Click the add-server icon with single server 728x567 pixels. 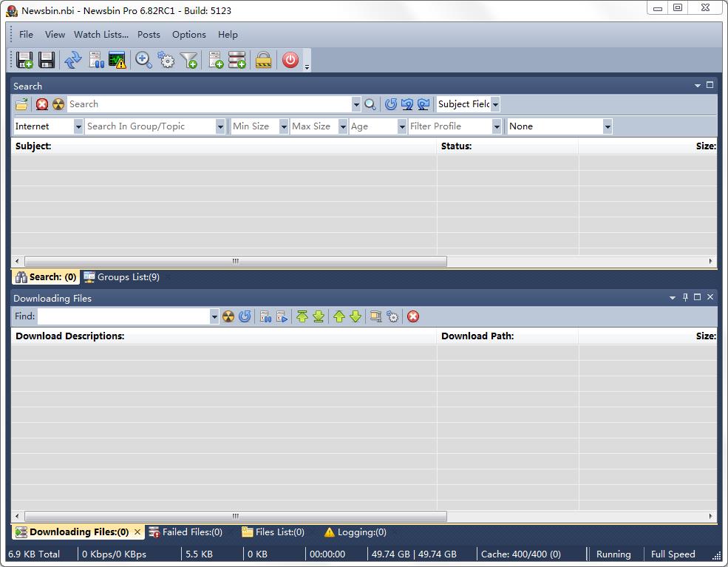[x=216, y=60]
